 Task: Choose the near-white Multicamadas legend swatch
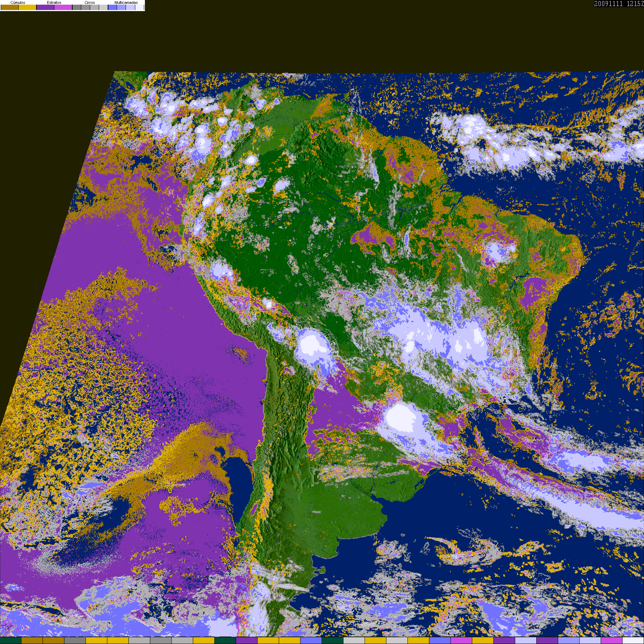[140, 7]
